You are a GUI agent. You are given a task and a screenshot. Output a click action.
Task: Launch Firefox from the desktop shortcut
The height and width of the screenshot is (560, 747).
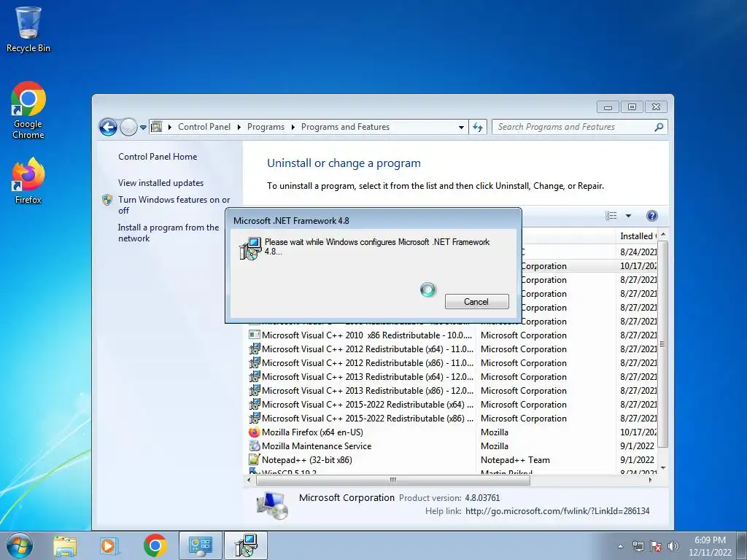[28, 181]
